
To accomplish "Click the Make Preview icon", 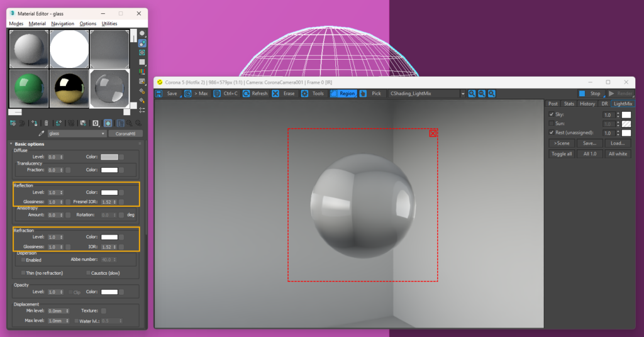I will tap(142, 81).
